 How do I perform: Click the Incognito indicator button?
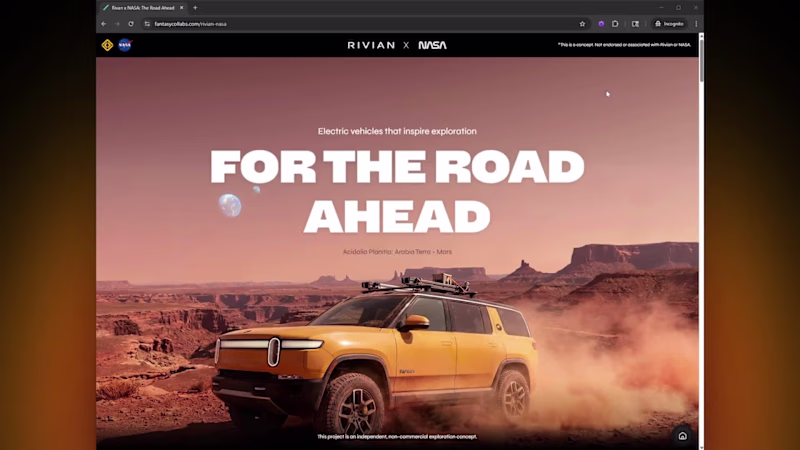pos(669,24)
